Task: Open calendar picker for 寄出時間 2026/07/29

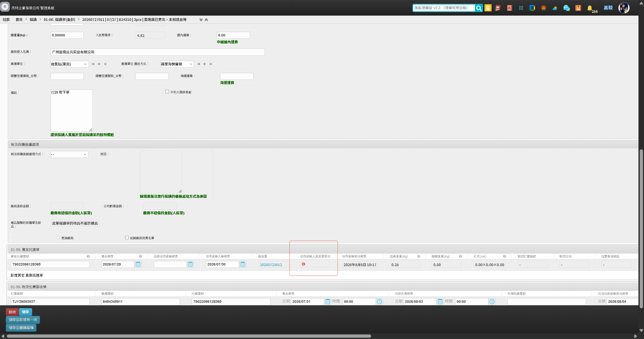Action: [138, 264]
